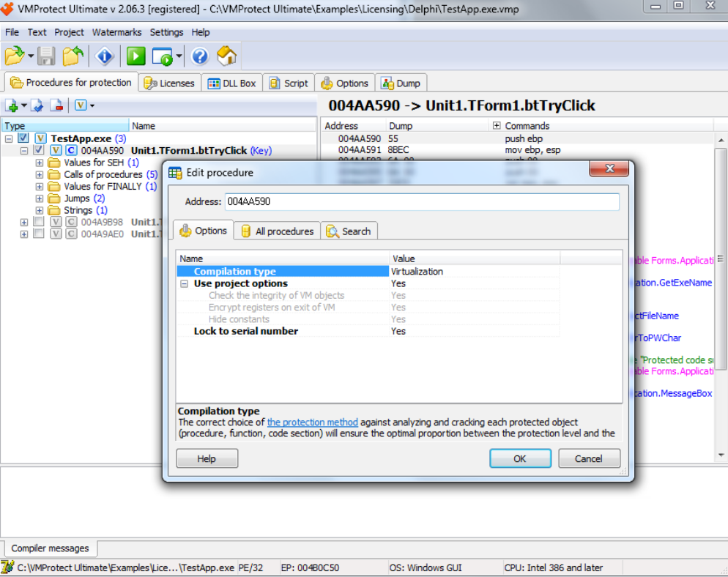This screenshot has height=577, width=728.
Task: Click the V icon of 004A9B98 row
Action: pos(56,222)
